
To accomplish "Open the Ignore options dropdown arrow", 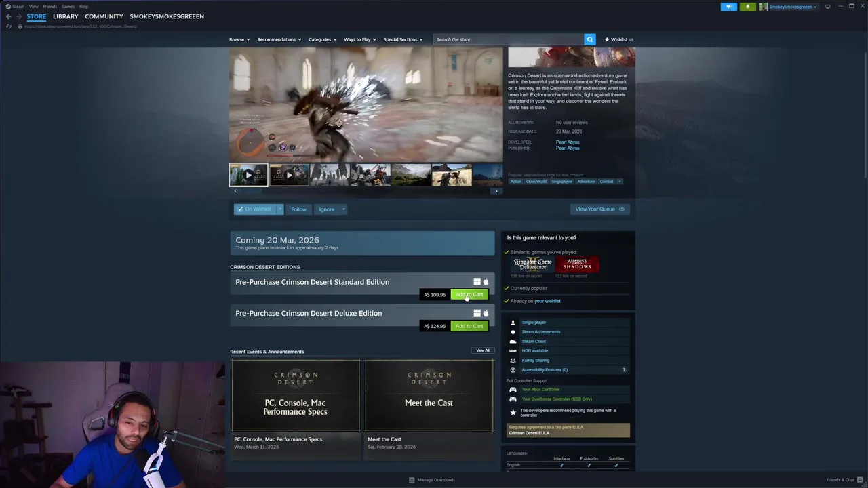I will (x=344, y=209).
